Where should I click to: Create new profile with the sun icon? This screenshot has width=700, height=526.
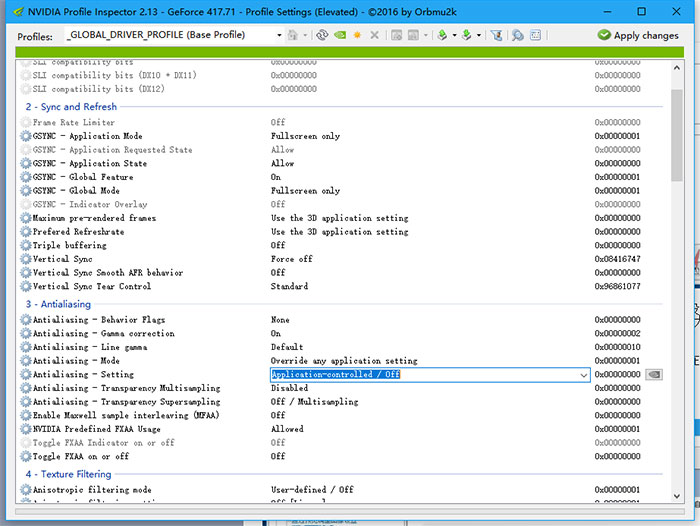pyautogui.click(x=357, y=35)
